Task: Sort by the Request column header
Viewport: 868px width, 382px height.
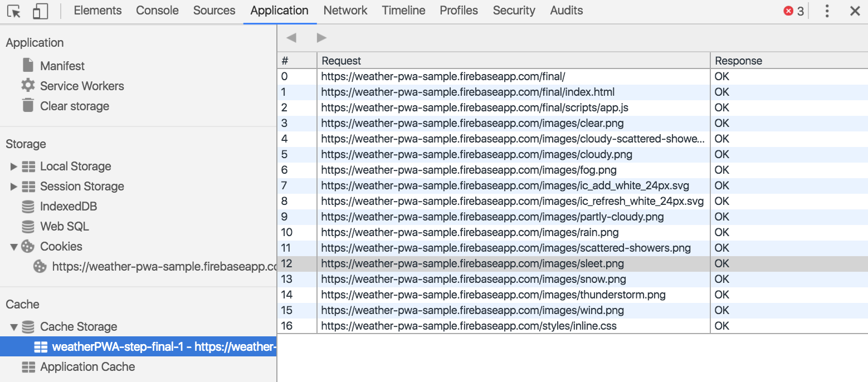Action: coord(514,61)
